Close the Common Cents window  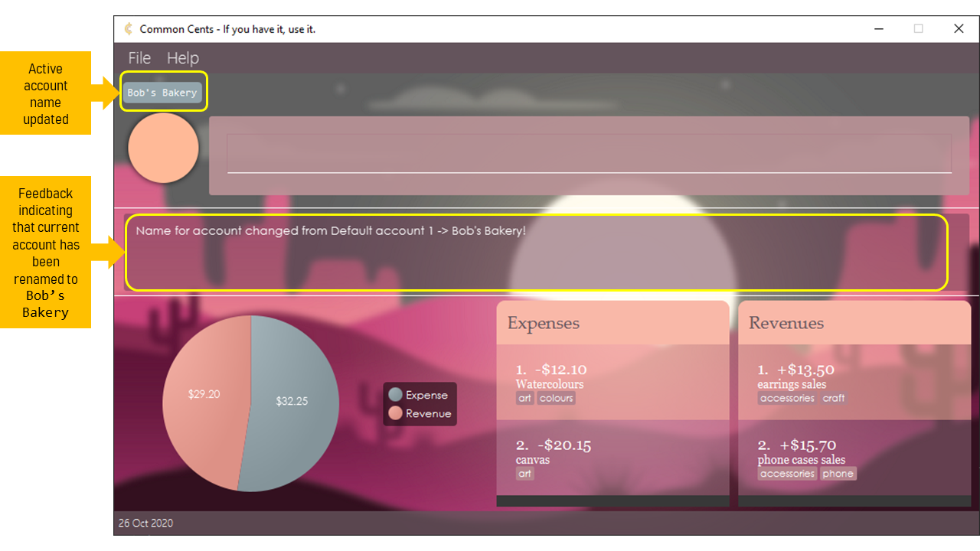tap(959, 29)
